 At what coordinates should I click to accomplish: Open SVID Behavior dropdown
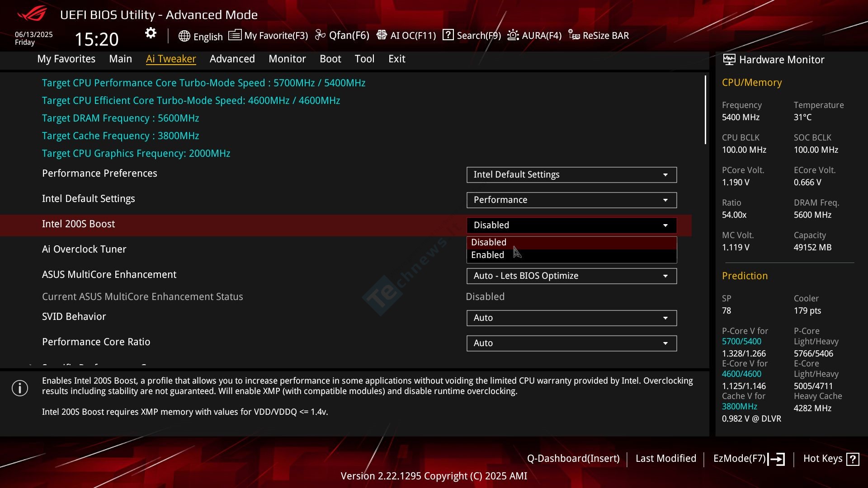571,318
